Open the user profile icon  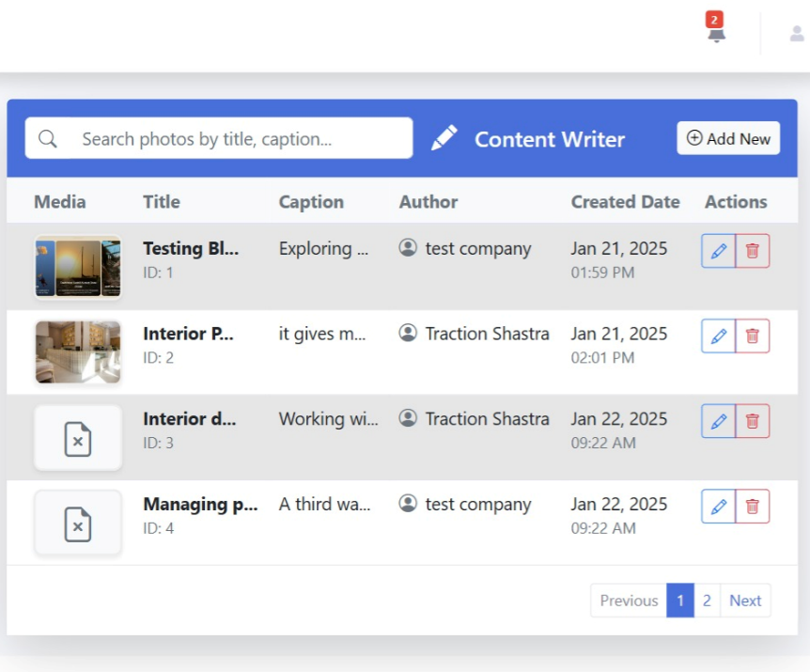[796, 34]
